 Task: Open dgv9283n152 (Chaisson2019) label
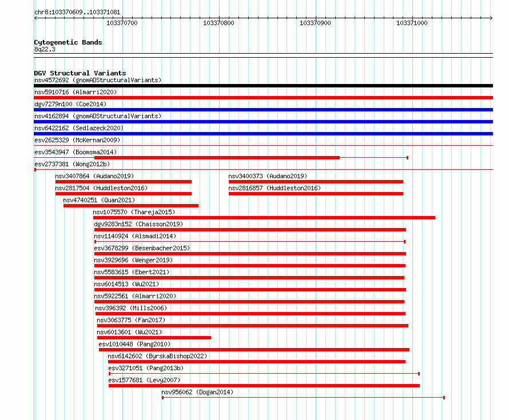pyautogui.click(x=138, y=224)
